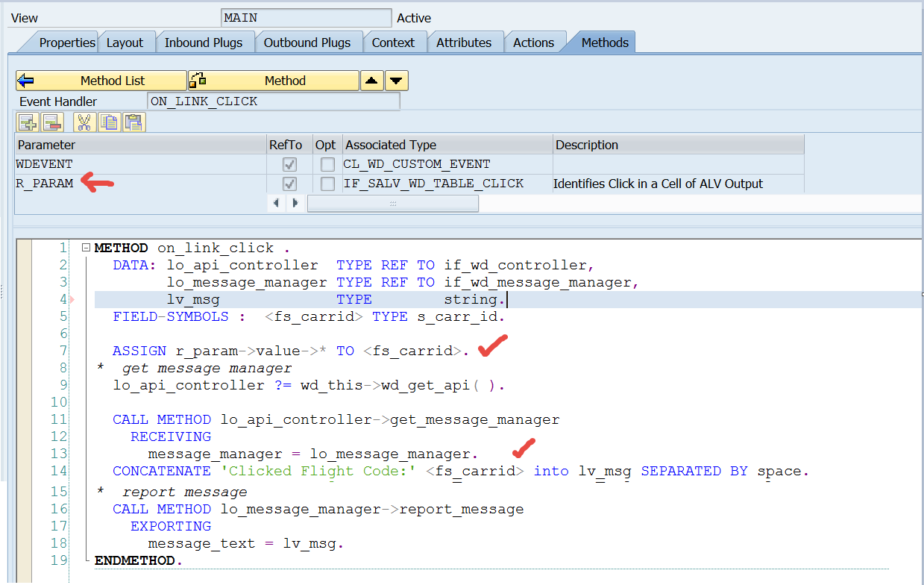Toggle Opt checkbox for R_PARAM

pyautogui.click(x=327, y=184)
